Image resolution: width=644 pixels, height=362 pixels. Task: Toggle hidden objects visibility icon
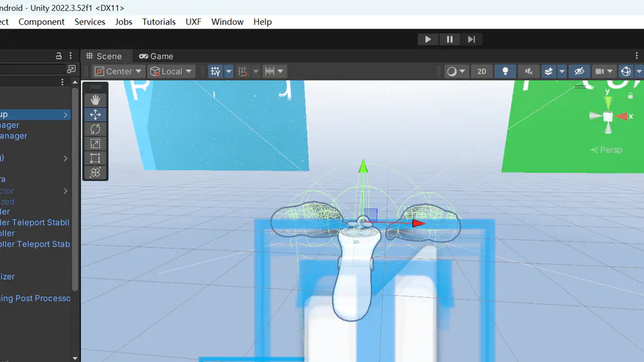click(579, 72)
